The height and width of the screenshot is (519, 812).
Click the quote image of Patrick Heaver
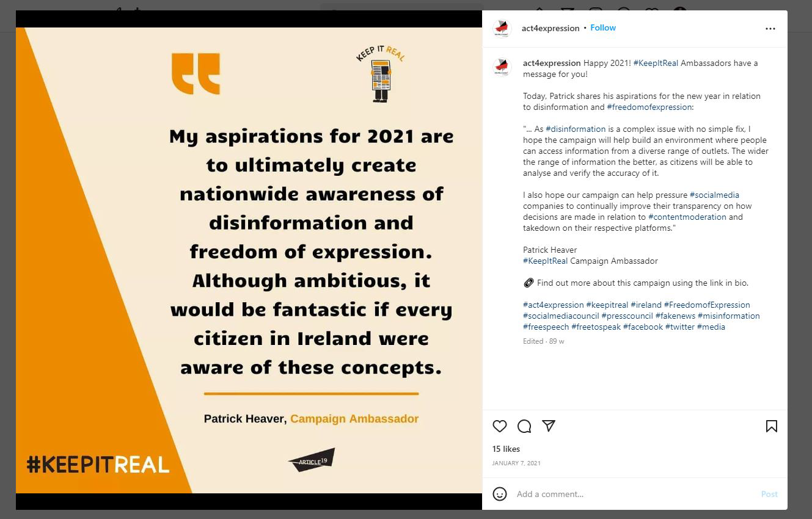[x=249, y=260]
